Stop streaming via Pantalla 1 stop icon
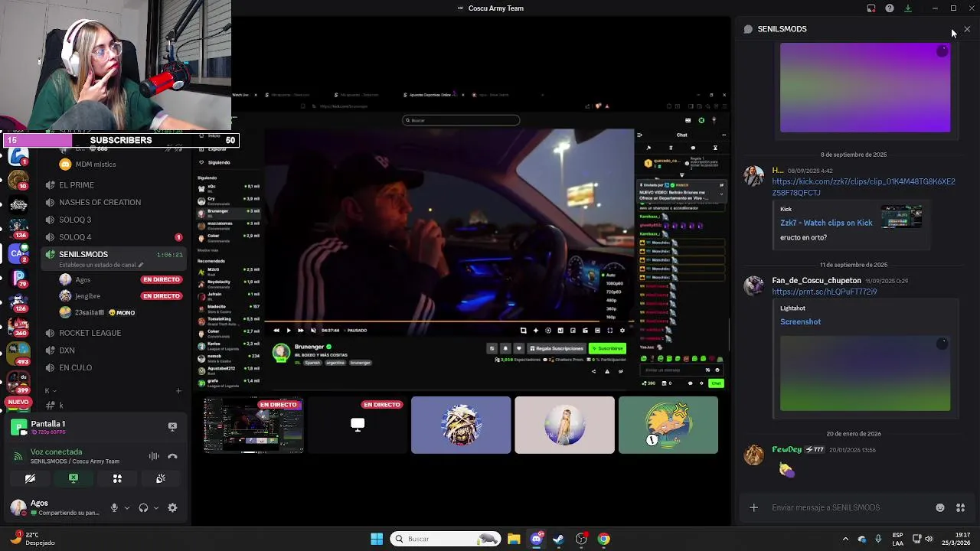This screenshot has height=551, width=980. click(172, 426)
